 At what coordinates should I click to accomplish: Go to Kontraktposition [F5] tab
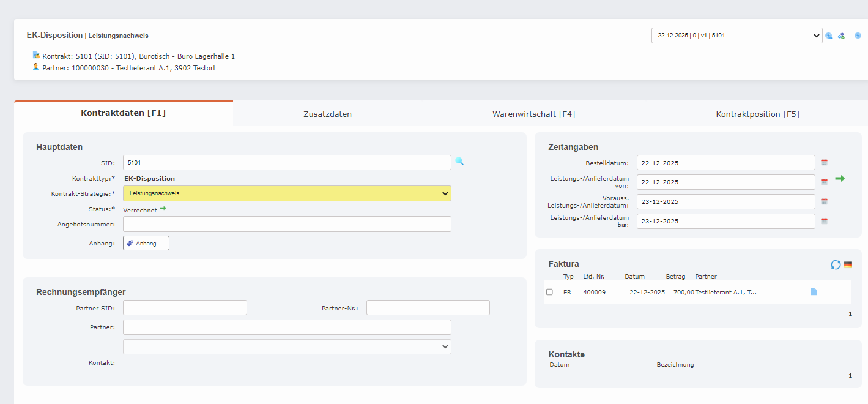coord(757,114)
